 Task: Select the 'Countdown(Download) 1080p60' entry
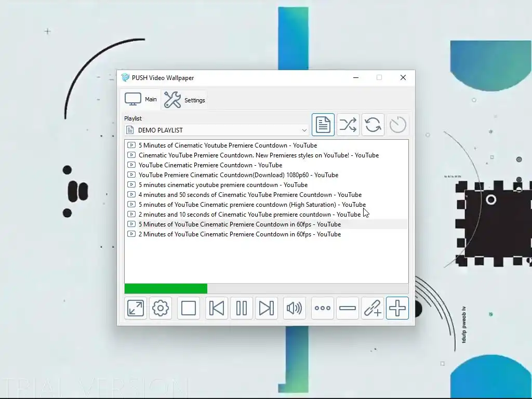267,175
